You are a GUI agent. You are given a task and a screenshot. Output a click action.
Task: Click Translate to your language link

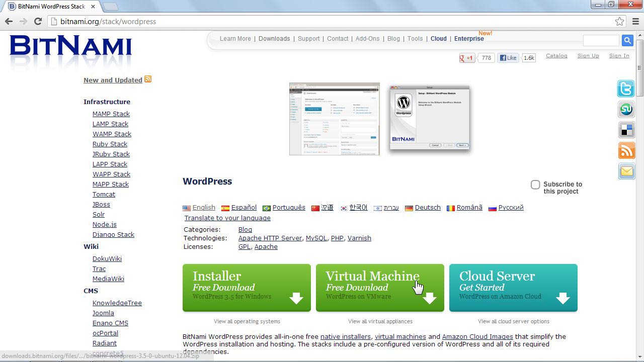pyautogui.click(x=227, y=218)
